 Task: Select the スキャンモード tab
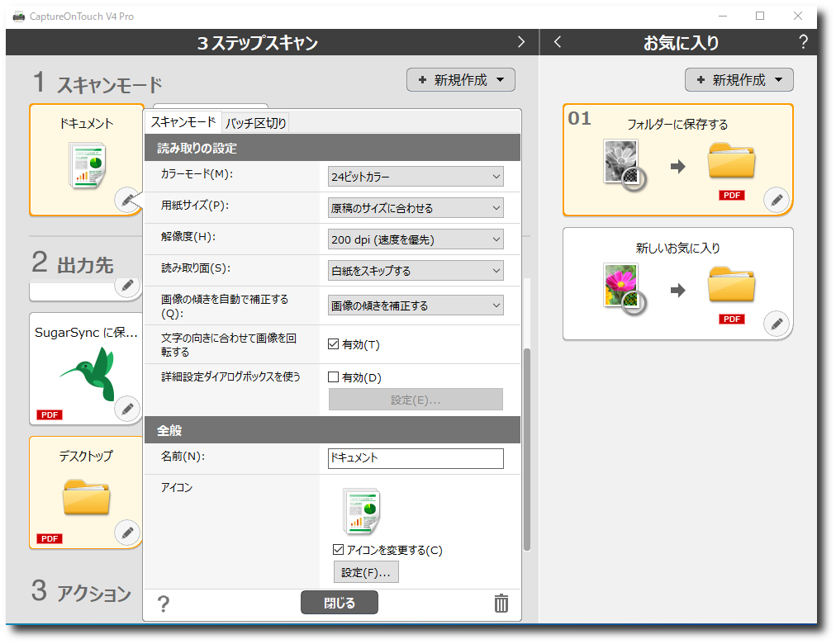tap(183, 122)
